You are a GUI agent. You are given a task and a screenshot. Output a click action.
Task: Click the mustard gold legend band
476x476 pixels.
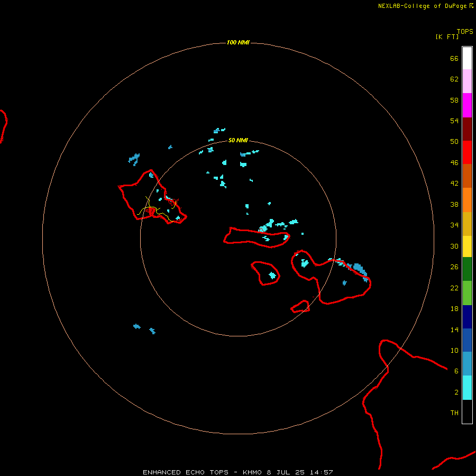467,224
